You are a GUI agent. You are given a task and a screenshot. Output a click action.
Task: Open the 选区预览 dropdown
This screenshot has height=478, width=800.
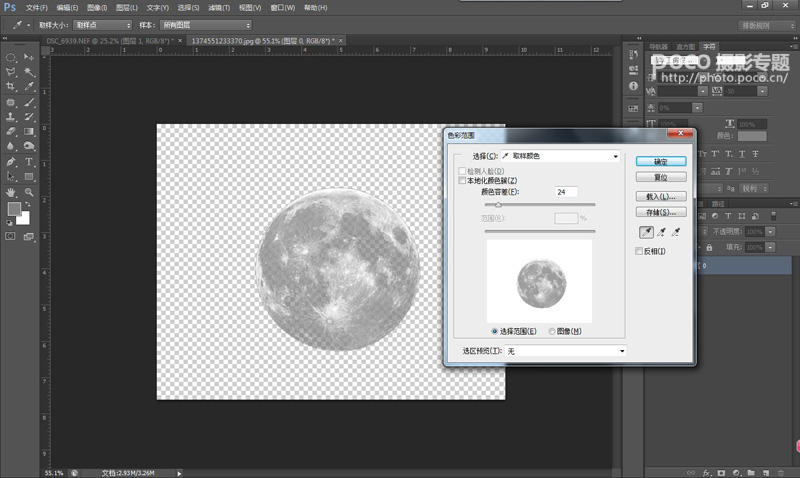point(566,351)
